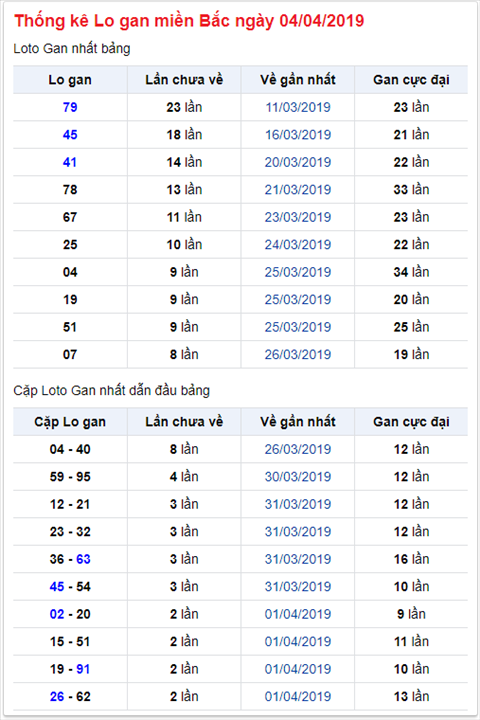Open the blue loto number 79 link
Image resolution: width=480 pixels, height=720 pixels.
[70, 107]
